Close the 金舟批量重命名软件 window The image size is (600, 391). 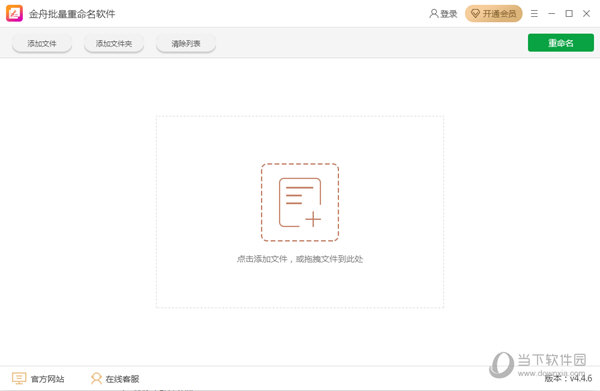[x=586, y=14]
